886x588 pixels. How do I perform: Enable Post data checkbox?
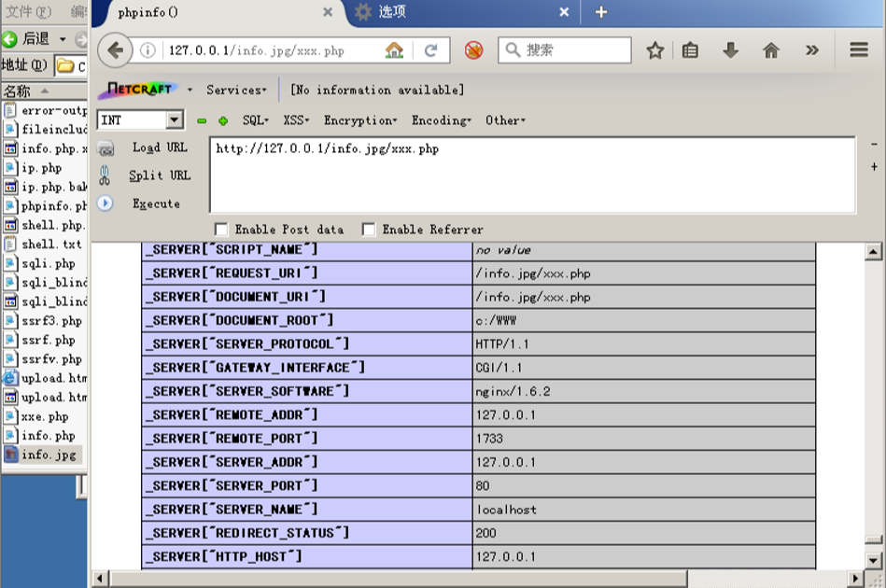221,230
